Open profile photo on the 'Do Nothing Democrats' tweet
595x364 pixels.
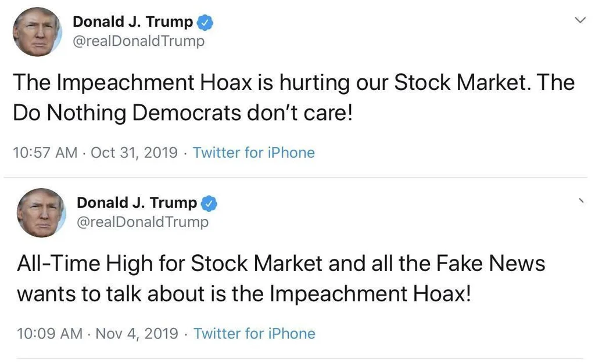(37, 32)
